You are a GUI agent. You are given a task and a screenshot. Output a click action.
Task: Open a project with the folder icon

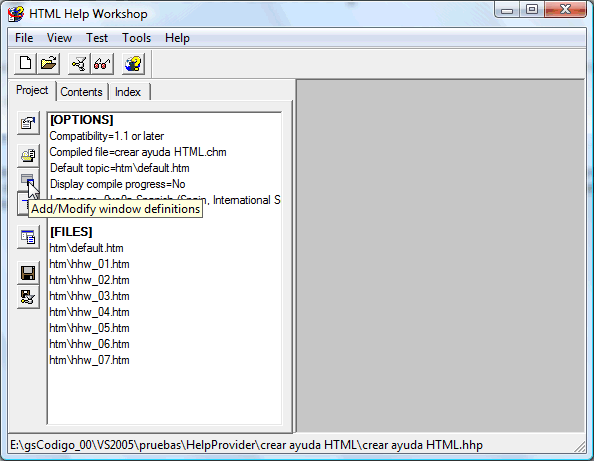click(x=48, y=63)
